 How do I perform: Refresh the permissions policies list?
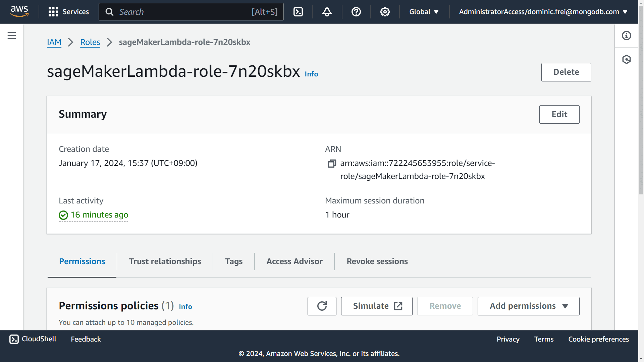(322, 306)
